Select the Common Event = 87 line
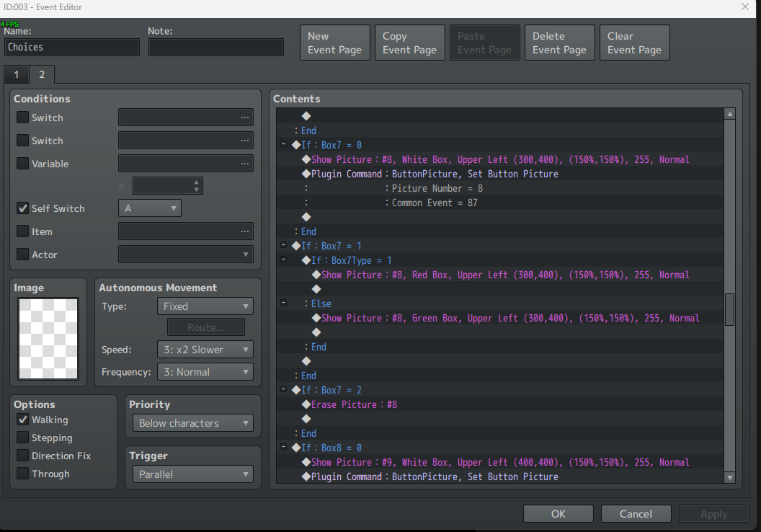 click(500, 203)
